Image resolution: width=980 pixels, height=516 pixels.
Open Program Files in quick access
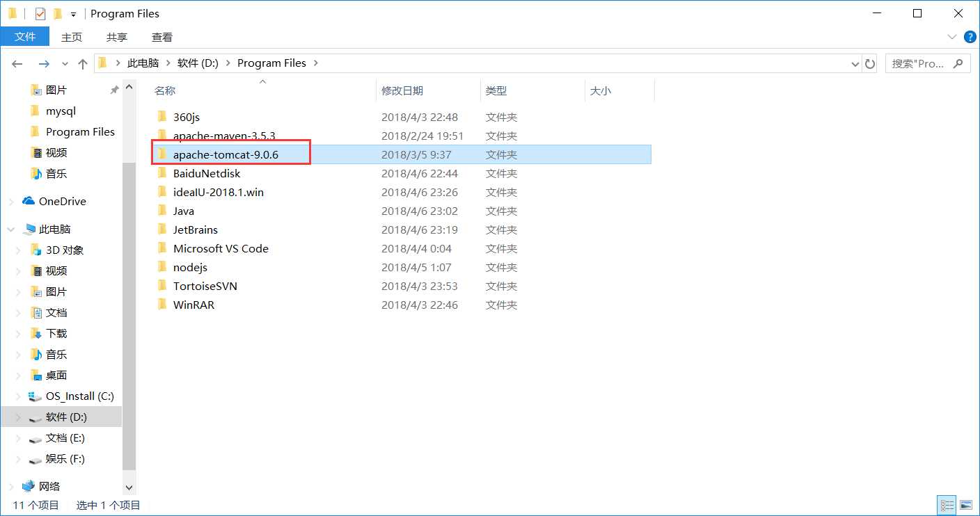coord(80,131)
